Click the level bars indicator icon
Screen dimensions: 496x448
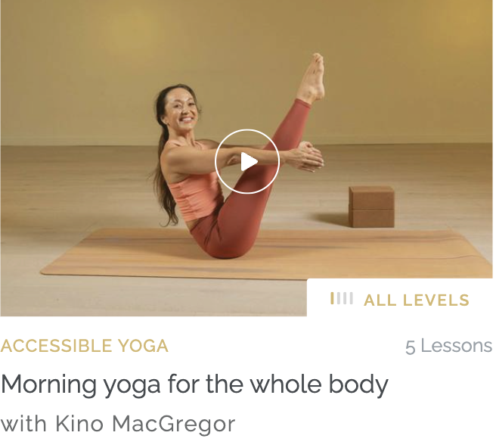[x=342, y=299]
